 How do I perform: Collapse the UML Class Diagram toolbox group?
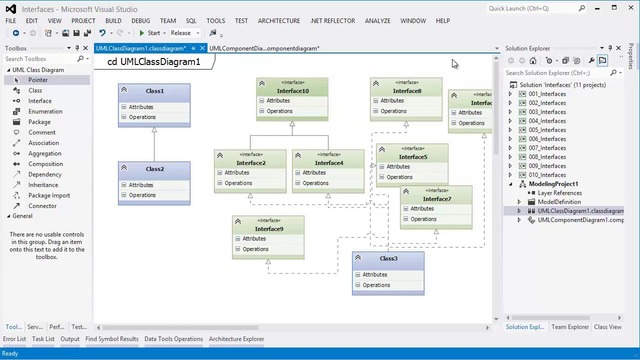pos(8,70)
